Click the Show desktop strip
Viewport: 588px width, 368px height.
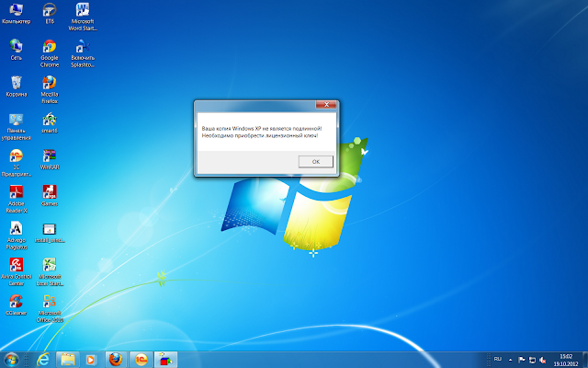585,360
